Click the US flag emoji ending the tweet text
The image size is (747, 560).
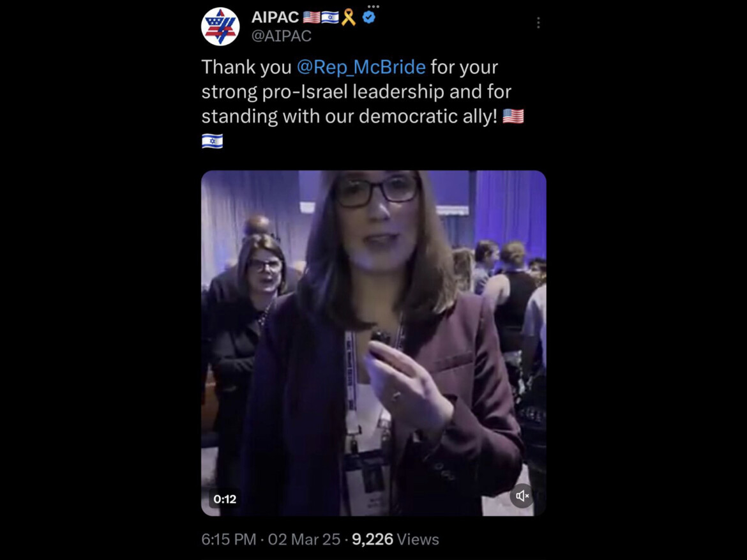coord(513,116)
